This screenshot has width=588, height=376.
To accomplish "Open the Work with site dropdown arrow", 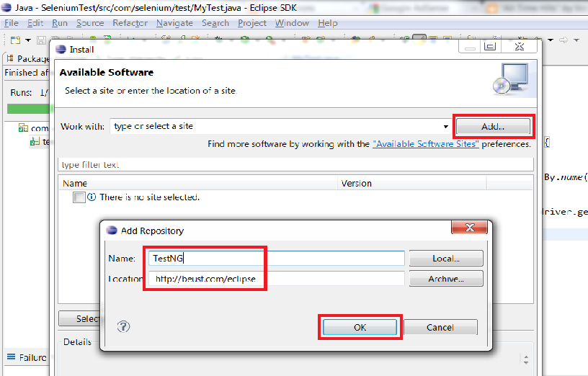I will [x=445, y=126].
